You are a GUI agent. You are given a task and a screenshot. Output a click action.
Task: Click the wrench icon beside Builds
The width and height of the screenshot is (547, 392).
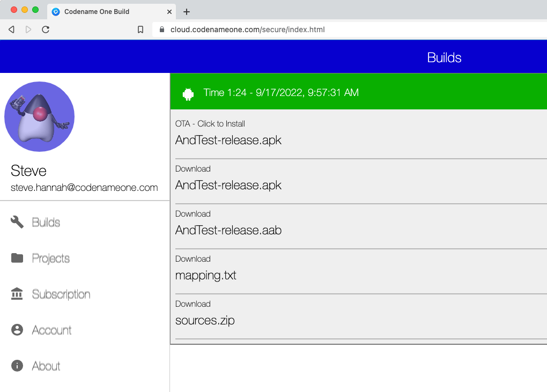click(x=17, y=222)
